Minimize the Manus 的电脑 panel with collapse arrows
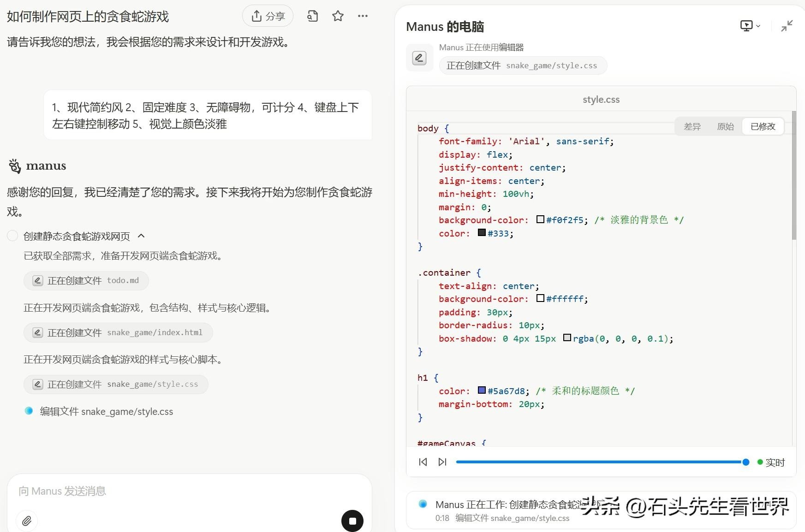The width and height of the screenshot is (805, 532). [x=787, y=26]
